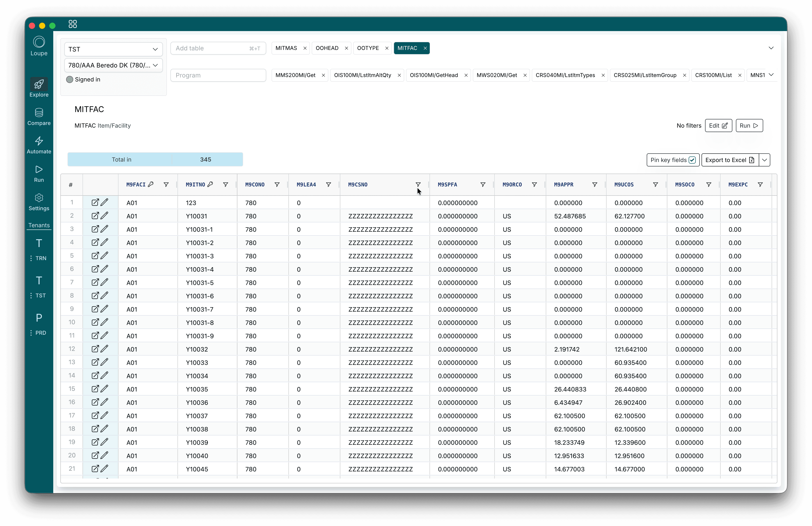Click the pencil edit icon in row 12
Image resolution: width=812 pixels, height=526 pixels.
click(x=105, y=349)
